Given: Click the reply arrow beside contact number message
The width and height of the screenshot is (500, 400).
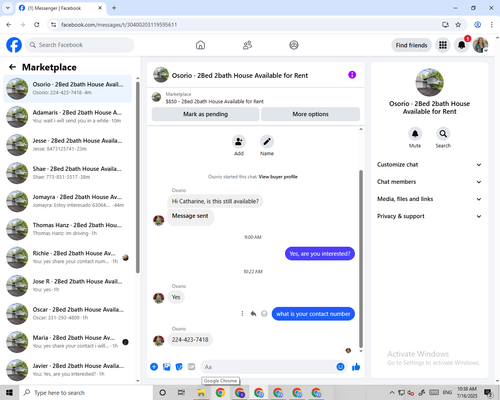Looking at the screenshot, I should coord(253,314).
